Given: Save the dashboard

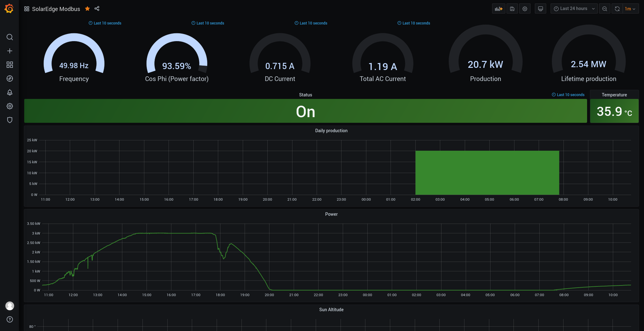Looking at the screenshot, I should [x=512, y=9].
